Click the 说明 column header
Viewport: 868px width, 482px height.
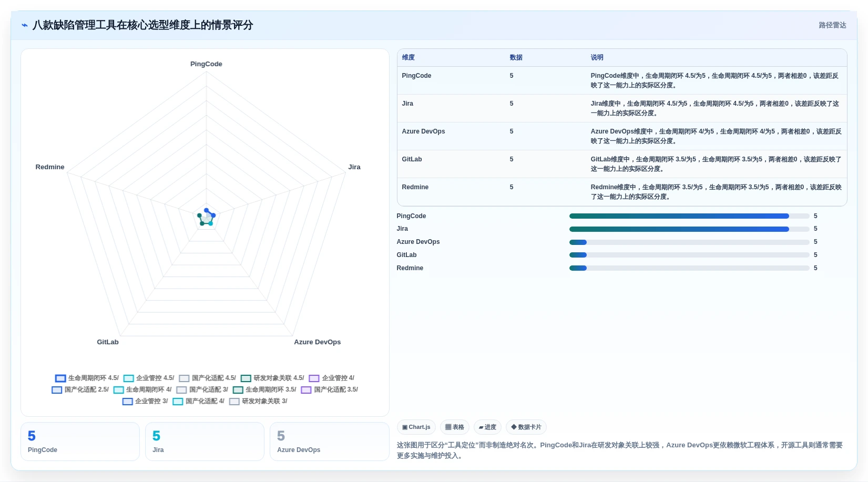coord(597,57)
